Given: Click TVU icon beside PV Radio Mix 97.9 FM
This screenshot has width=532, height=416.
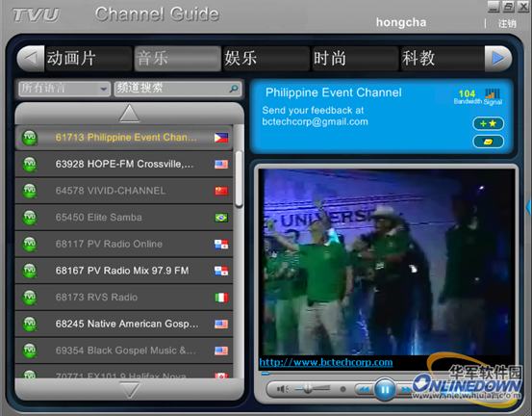Looking at the screenshot, I should click(x=30, y=271).
